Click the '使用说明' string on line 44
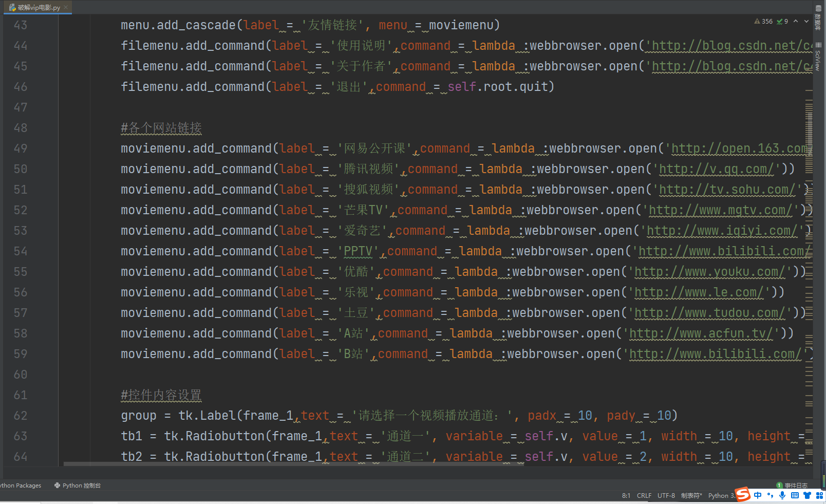This screenshot has height=504, width=826. [x=361, y=46]
